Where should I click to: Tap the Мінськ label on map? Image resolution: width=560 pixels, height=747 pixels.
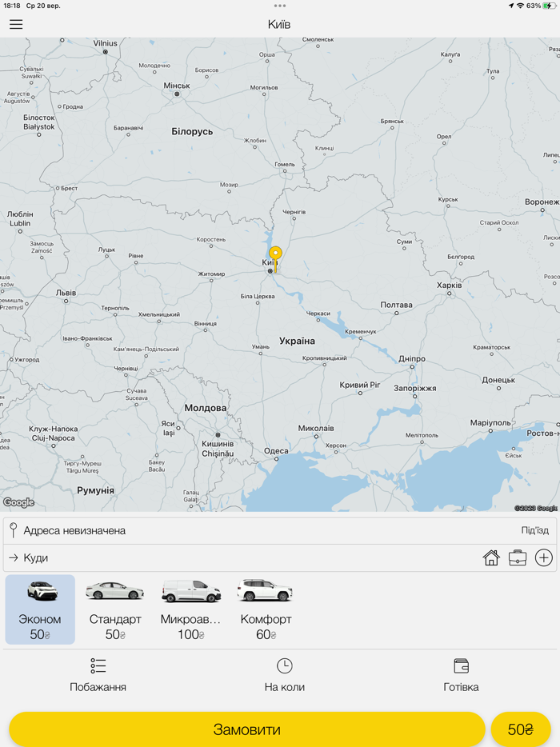(177, 86)
